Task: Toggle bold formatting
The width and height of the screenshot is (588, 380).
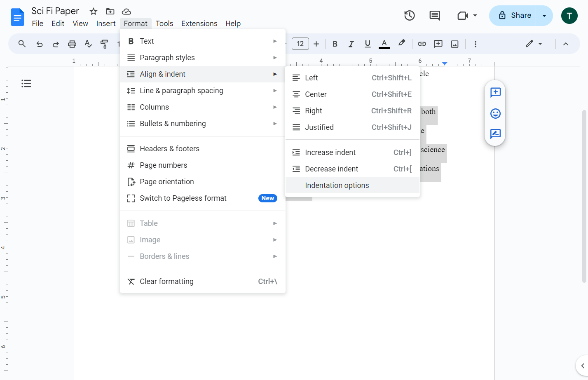Action: click(x=335, y=44)
